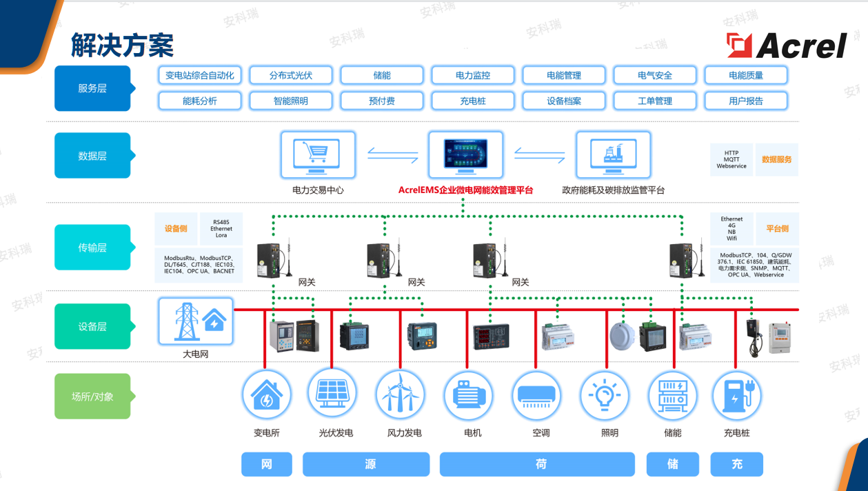The width and height of the screenshot is (868, 491).
Task: Click the 平台侧 orange label
Action: pyautogui.click(x=777, y=229)
